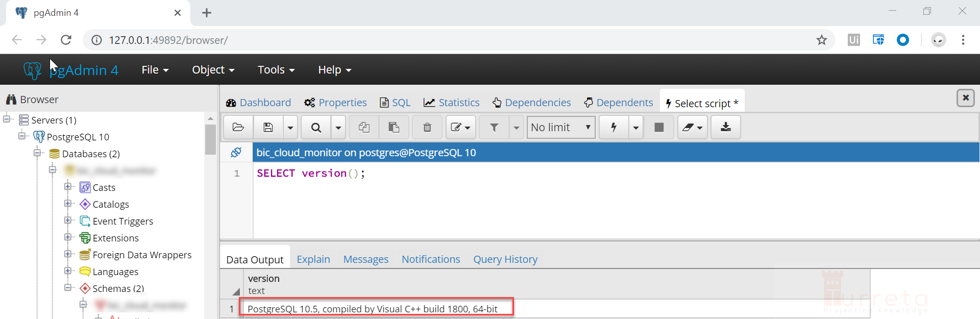
Task: Open the Tools menu
Action: [x=276, y=69]
